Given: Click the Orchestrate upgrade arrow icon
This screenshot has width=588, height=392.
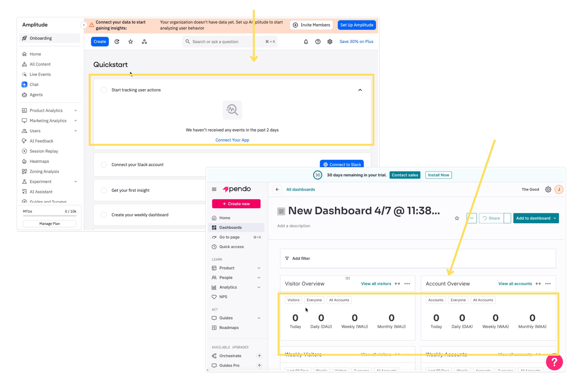Looking at the screenshot, I should [x=259, y=356].
